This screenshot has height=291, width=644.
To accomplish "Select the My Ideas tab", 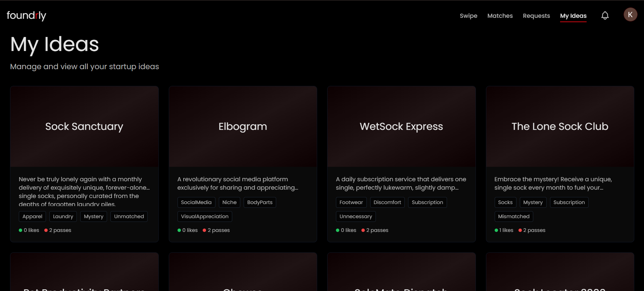I will [x=573, y=16].
